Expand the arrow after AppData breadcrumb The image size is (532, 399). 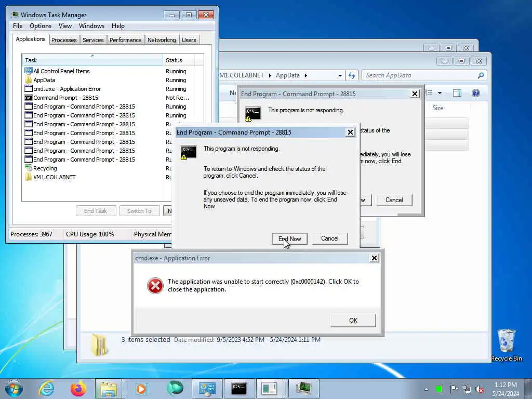click(305, 75)
